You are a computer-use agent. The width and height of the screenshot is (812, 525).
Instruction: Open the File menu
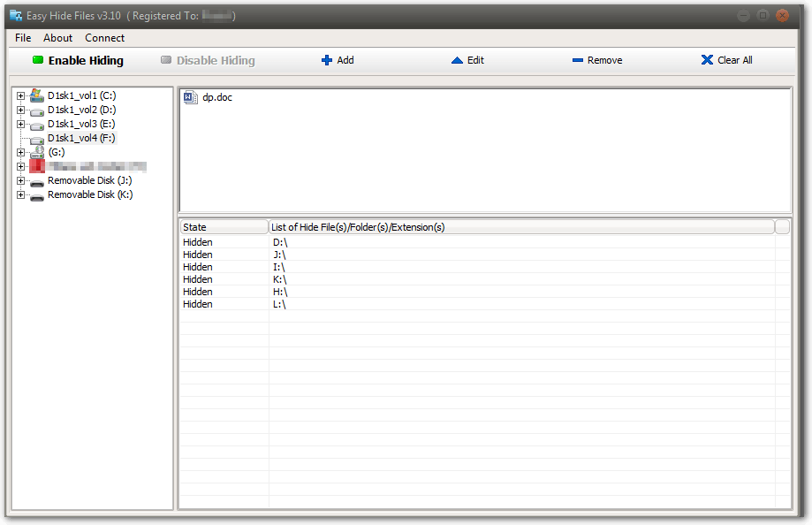pos(22,38)
